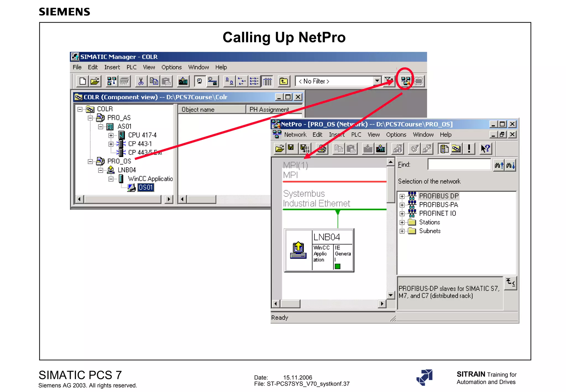Screen dimensions: 566x392
Task: Switch to Large Icons view
Action: [229, 81]
